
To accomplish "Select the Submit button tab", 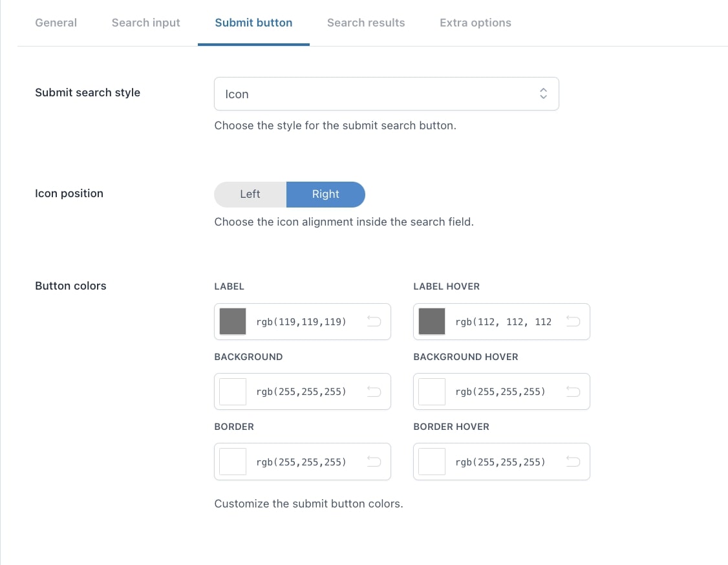I will coord(253,23).
